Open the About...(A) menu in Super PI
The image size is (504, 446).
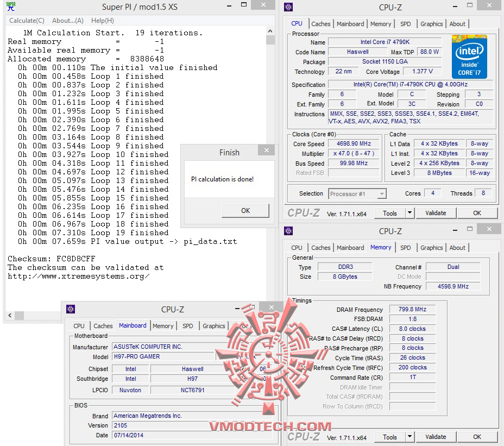[68, 21]
